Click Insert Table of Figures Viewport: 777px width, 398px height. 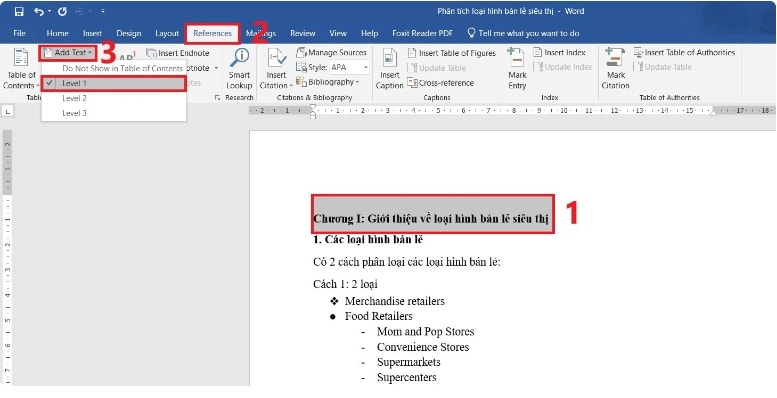click(452, 53)
